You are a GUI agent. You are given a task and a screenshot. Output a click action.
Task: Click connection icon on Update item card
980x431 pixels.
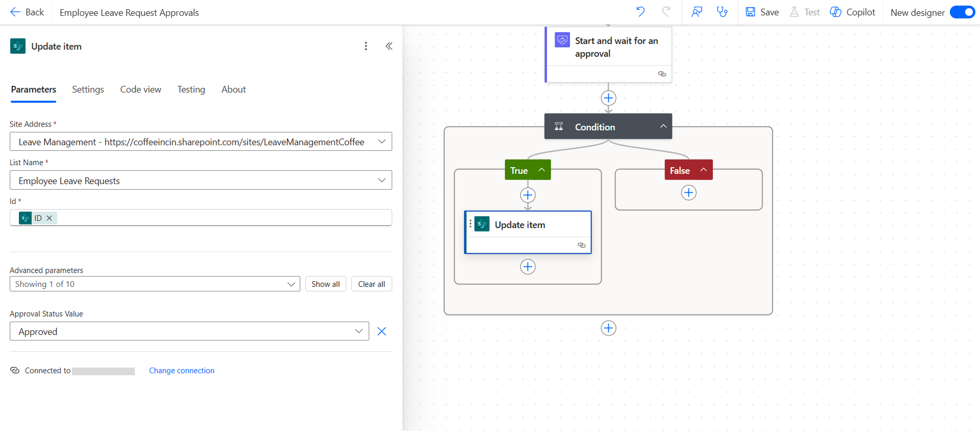(x=581, y=245)
